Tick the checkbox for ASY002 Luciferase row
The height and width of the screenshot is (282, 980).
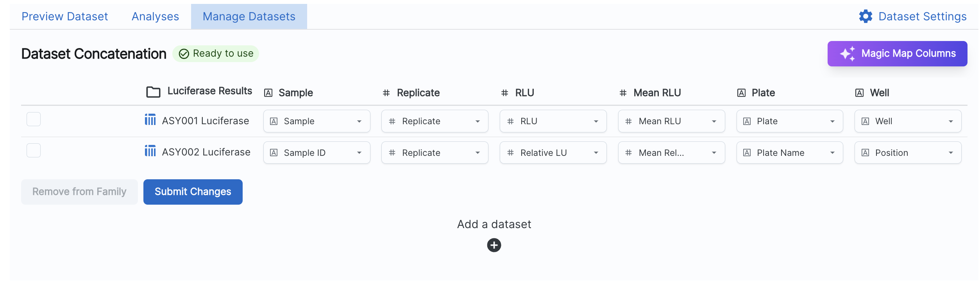coord(34,150)
